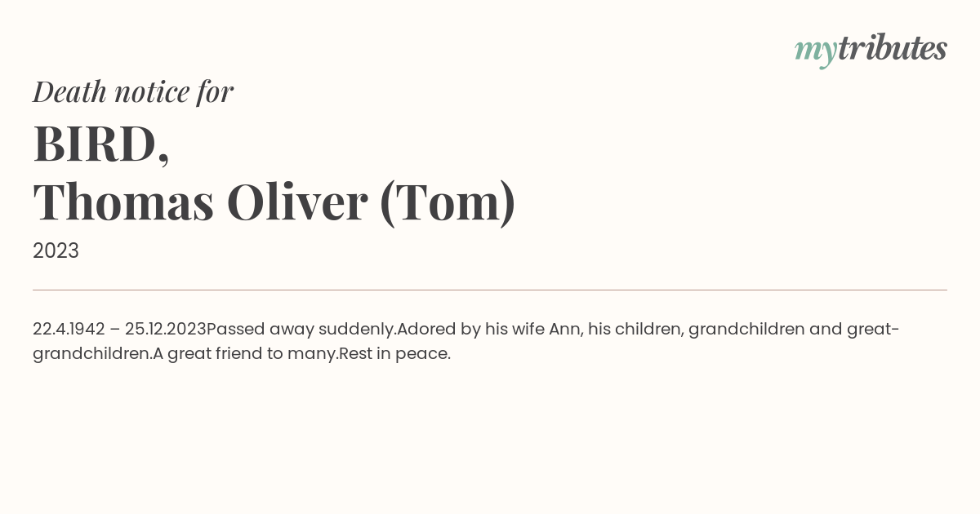Click the middle name "Oliver" in title
The height and width of the screenshot is (514, 980).
tap(297, 202)
